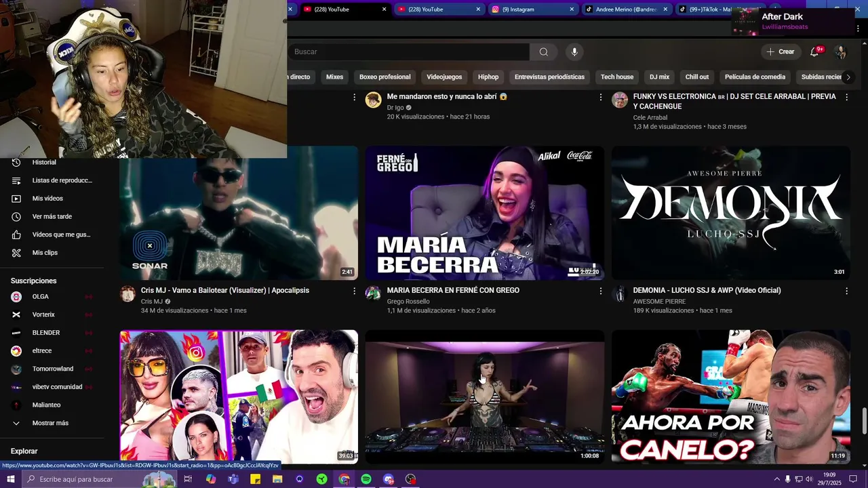868x488 pixels.
Task: Click the page vertical scrollbar thumb
Action: [864, 422]
